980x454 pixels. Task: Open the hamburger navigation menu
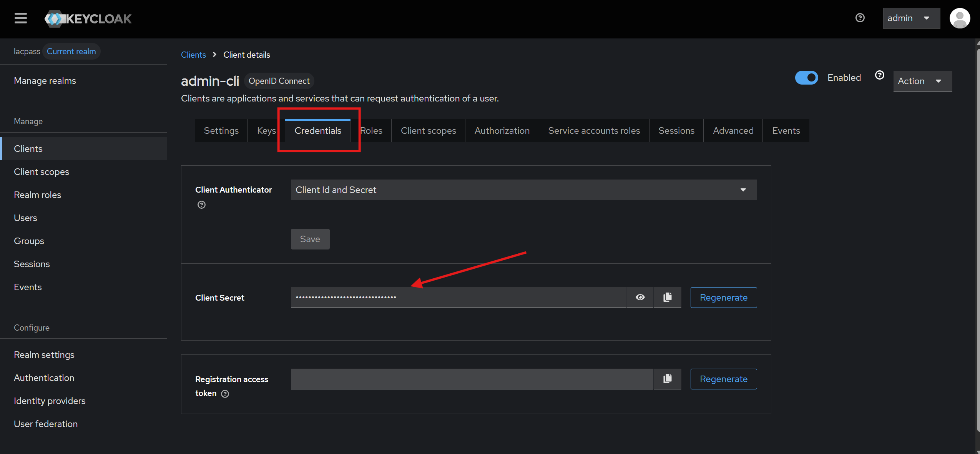tap(21, 18)
